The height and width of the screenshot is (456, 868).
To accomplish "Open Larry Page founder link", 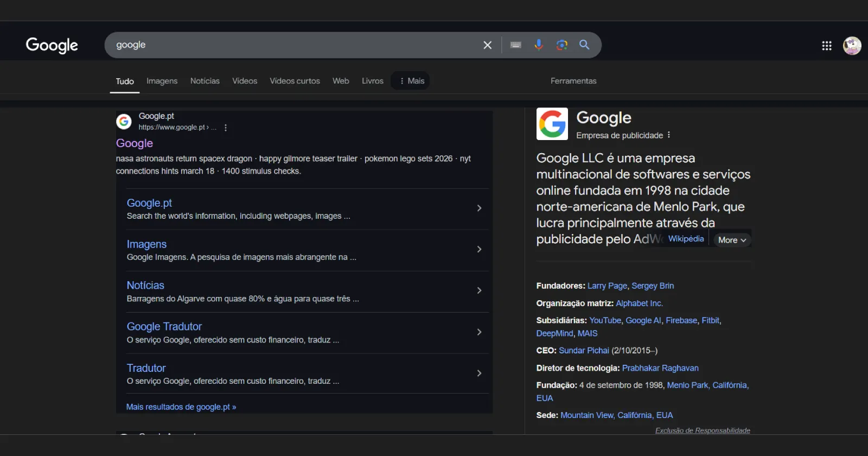I will coord(607,286).
